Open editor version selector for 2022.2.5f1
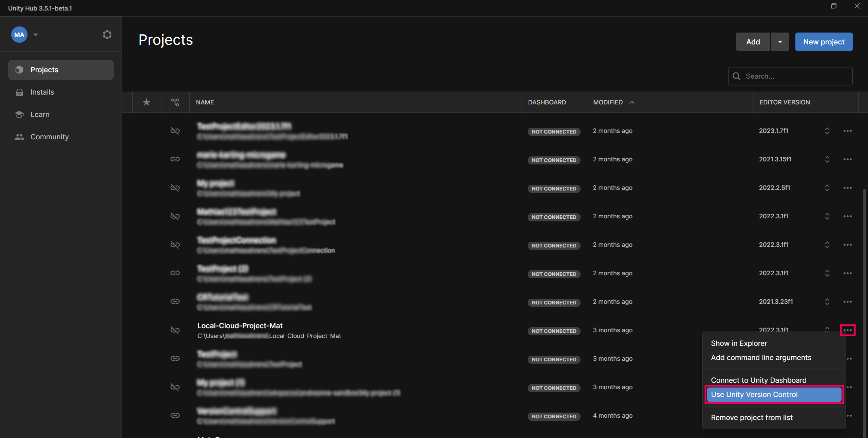 click(827, 188)
